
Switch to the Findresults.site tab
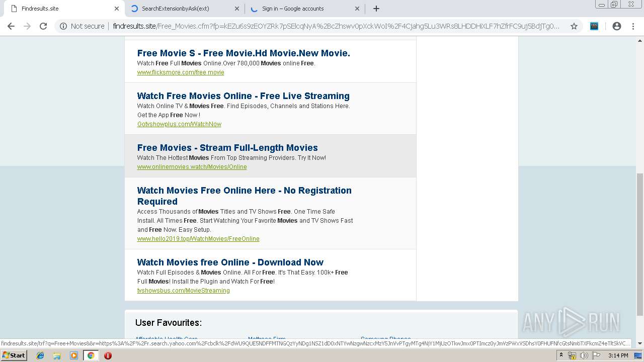point(63,9)
